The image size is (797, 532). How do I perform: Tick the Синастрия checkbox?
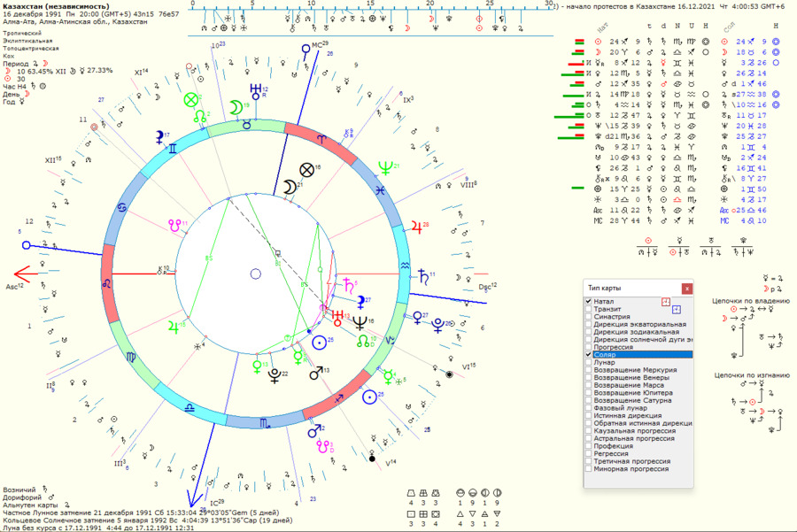click(589, 317)
